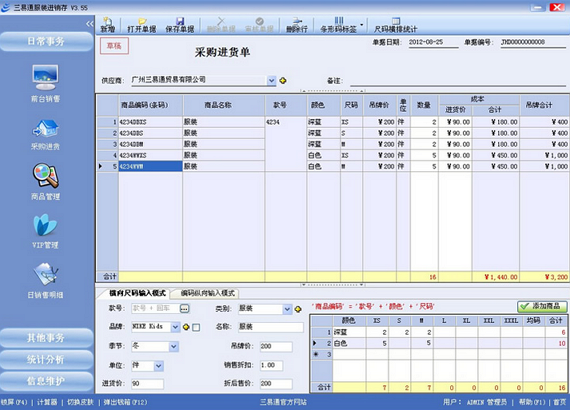Open 日销售明细 daily sales icon
The width and height of the screenshot is (570, 410).
click(x=45, y=281)
